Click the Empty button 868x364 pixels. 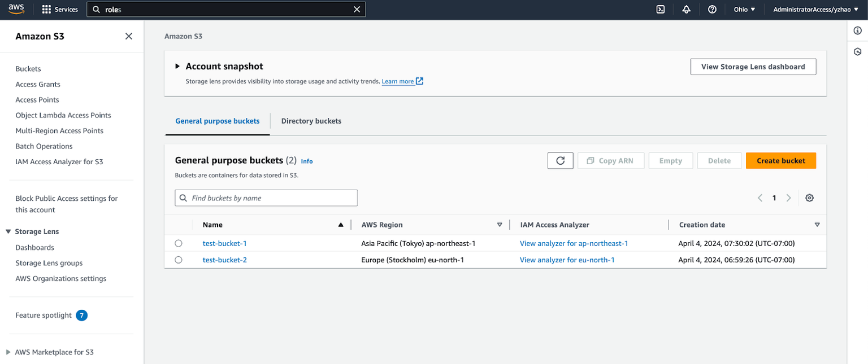[671, 161]
